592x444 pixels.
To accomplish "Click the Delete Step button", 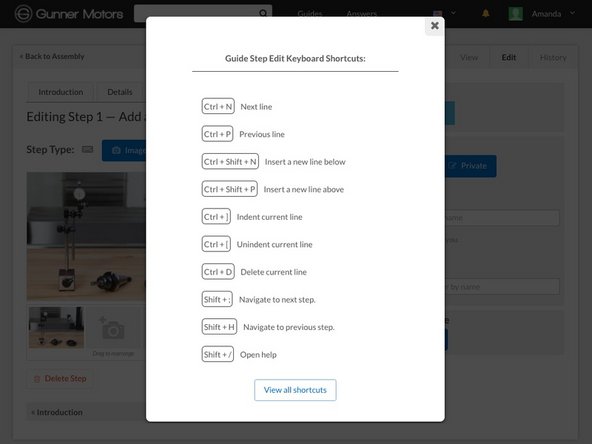I will click(60, 379).
